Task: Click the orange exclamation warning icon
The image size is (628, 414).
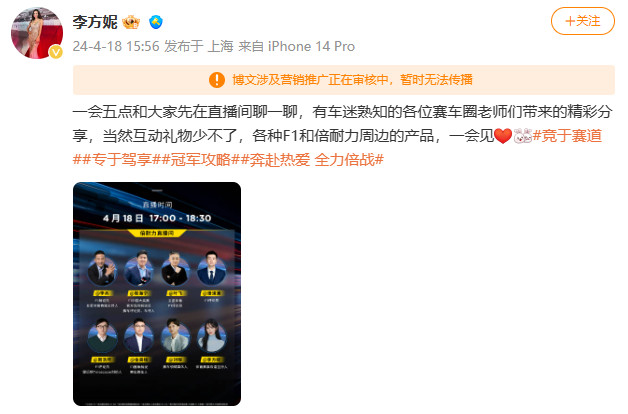Action: click(217, 80)
